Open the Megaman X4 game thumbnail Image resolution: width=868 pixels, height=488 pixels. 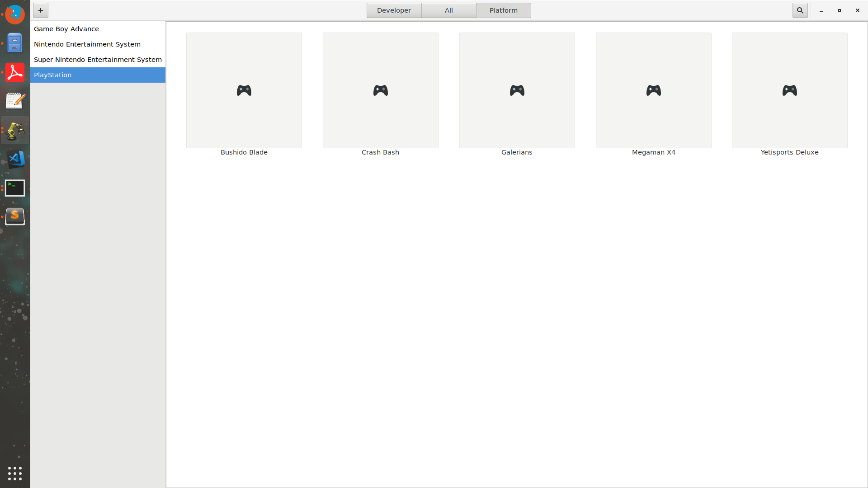tap(654, 90)
